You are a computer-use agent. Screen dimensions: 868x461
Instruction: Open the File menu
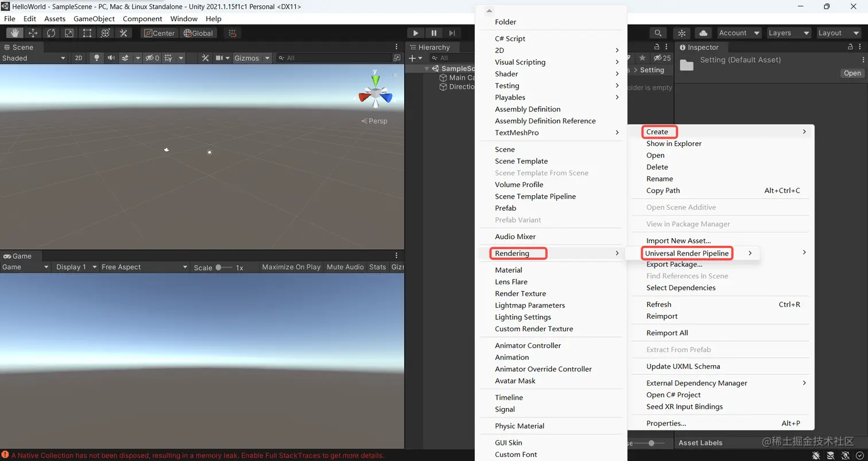10,18
